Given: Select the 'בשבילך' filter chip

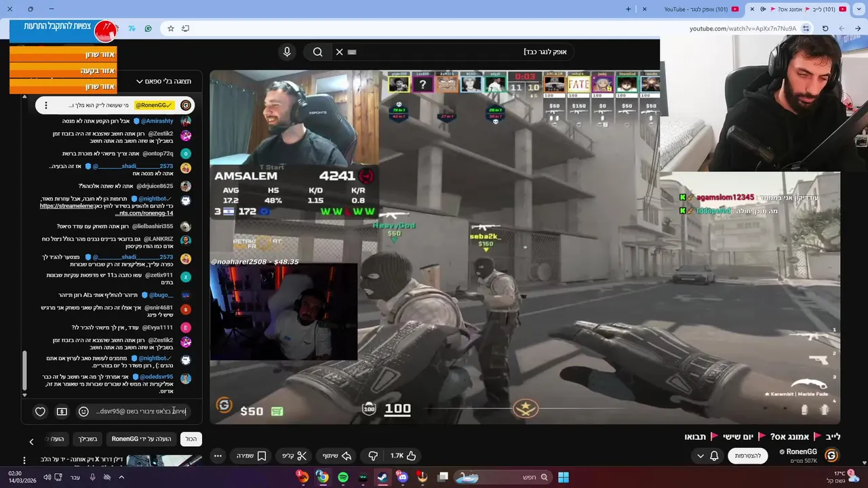Looking at the screenshot, I should pos(87,439).
